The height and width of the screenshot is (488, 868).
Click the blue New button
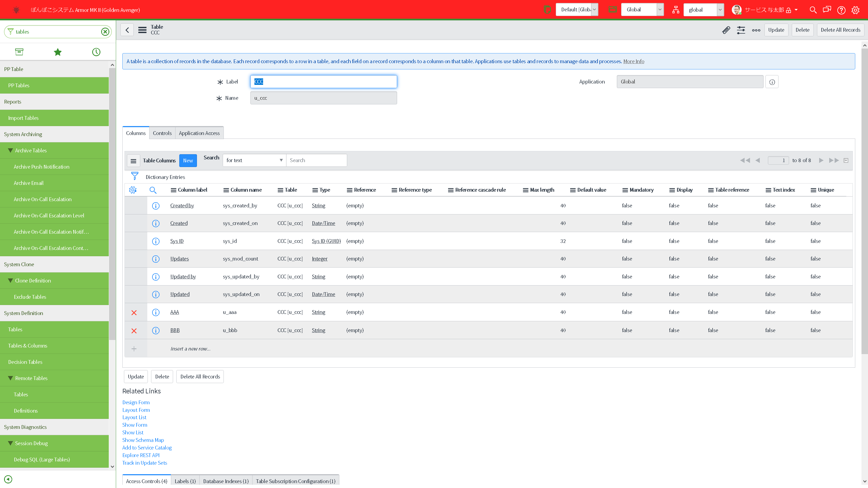tap(188, 160)
